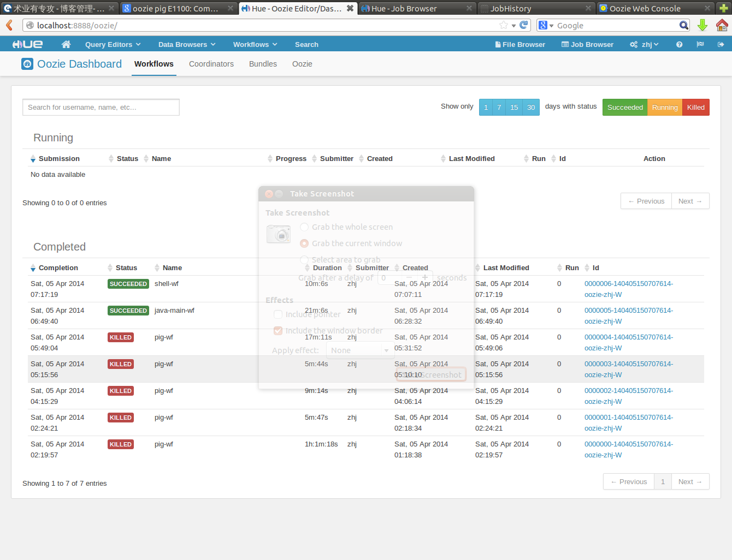
Task: Open a new browser tab with the plus icon
Action: (723, 8)
